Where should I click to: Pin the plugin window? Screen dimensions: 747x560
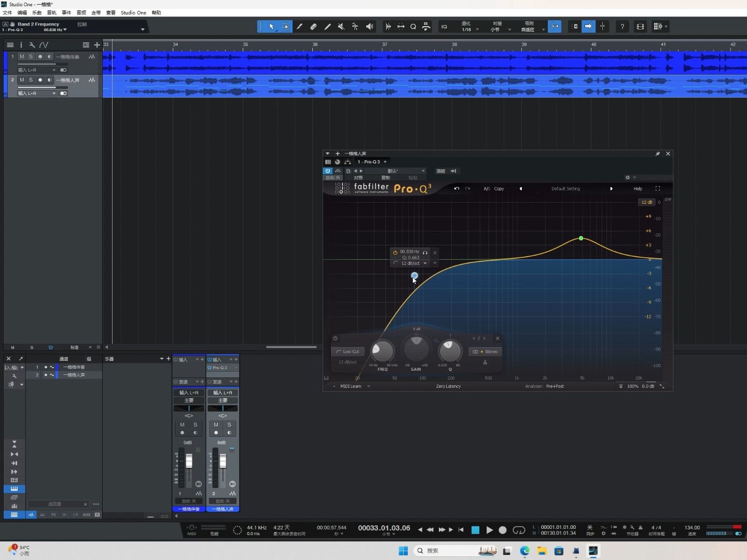[x=657, y=154]
